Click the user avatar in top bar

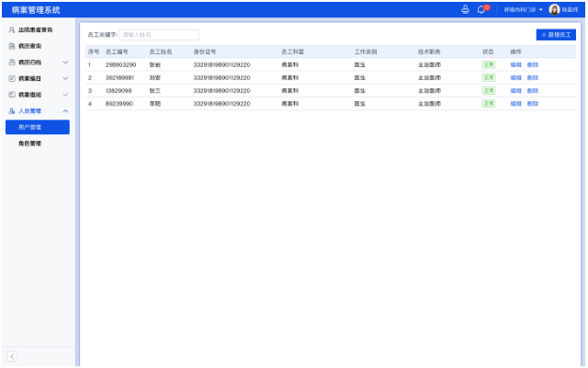coord(554,10)
